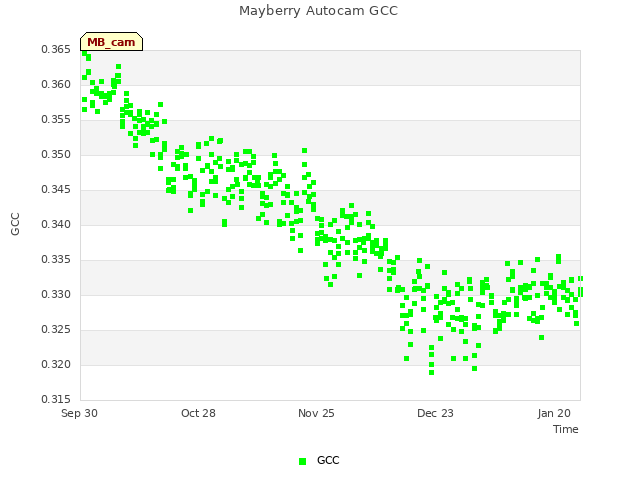Click the 0.350 y-axis value
Image resolution: width=640 pixels, height=480 pixels.
pos(56,155)
